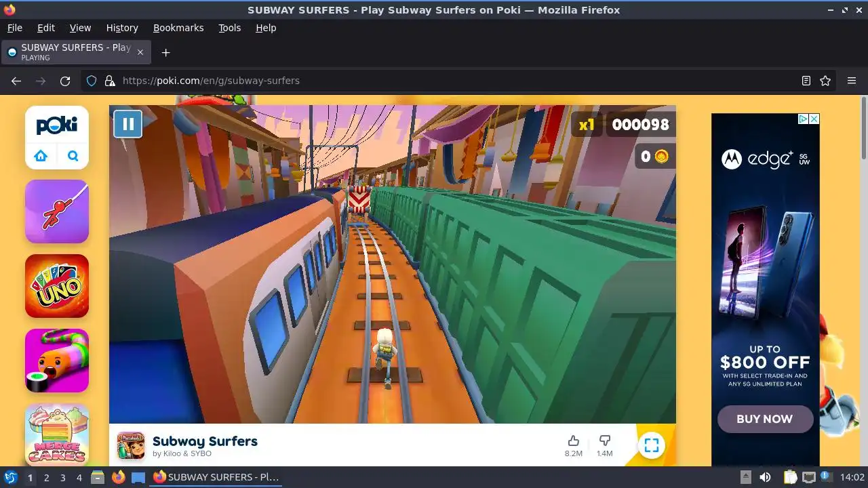Click the show desktop taskbar icon

coord(138,477)
